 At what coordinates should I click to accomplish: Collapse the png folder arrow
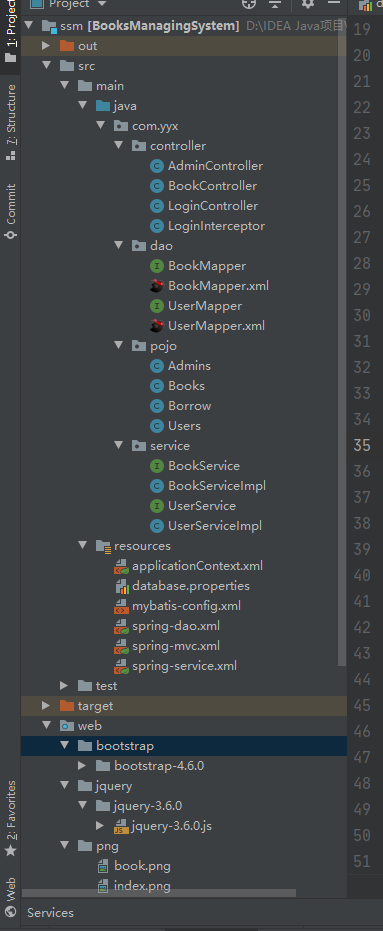click(x=64, y=846)
